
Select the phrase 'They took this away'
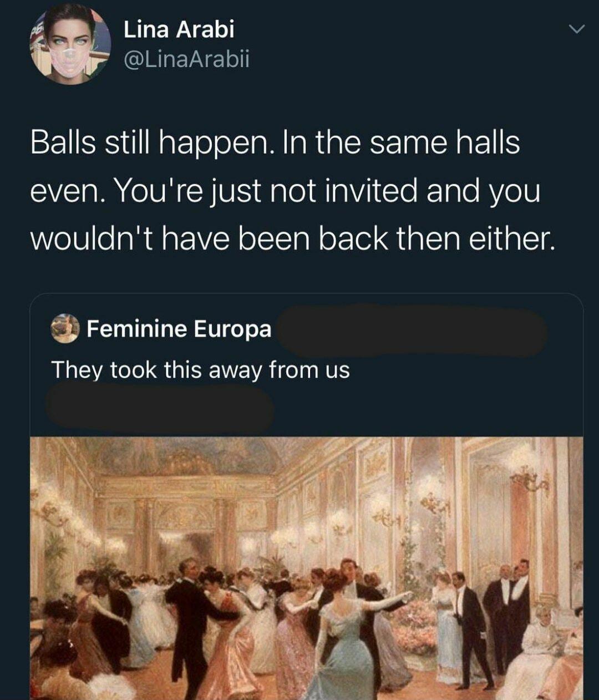[166, 368]
